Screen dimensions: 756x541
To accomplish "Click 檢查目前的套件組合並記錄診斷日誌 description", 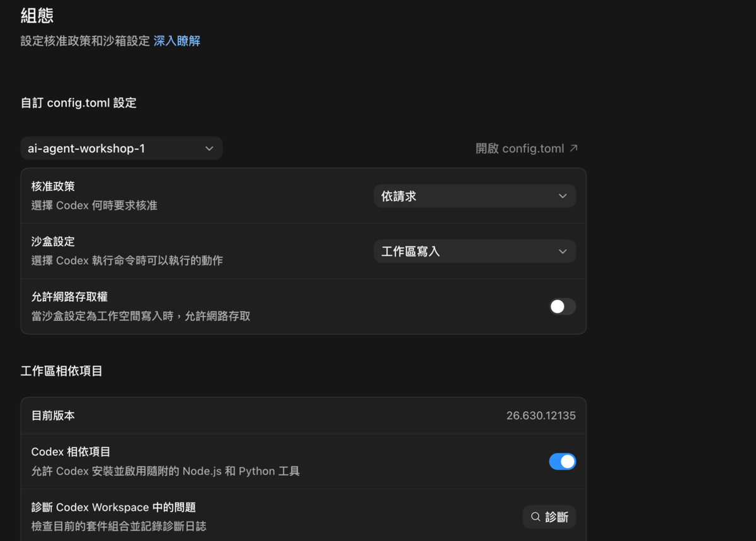I will 119,526.
